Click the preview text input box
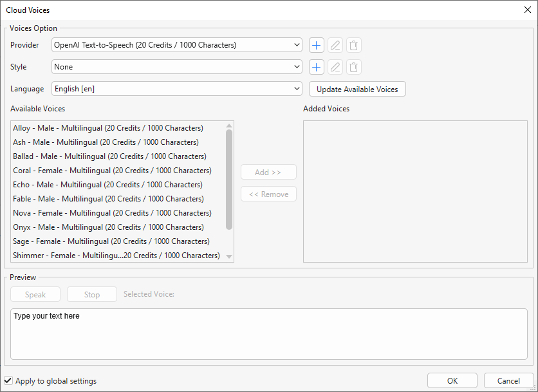Image resolution: width=538 pixels, height=392 pixels. [269, 333]
